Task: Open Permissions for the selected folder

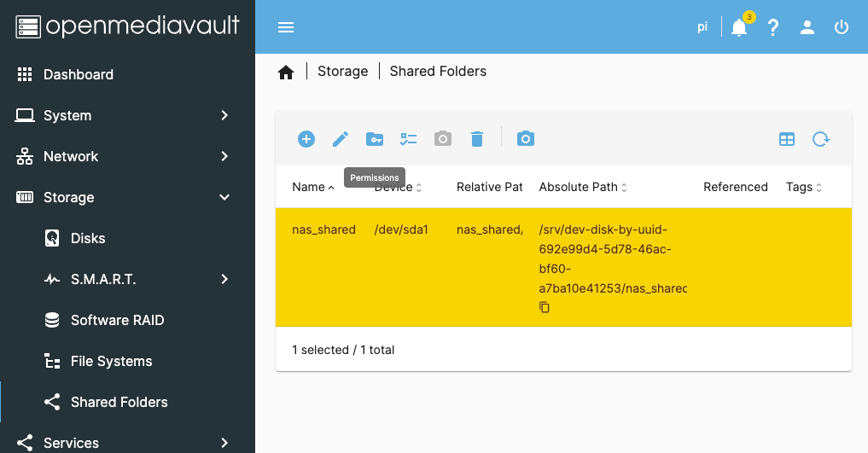Action: [375, 139]
